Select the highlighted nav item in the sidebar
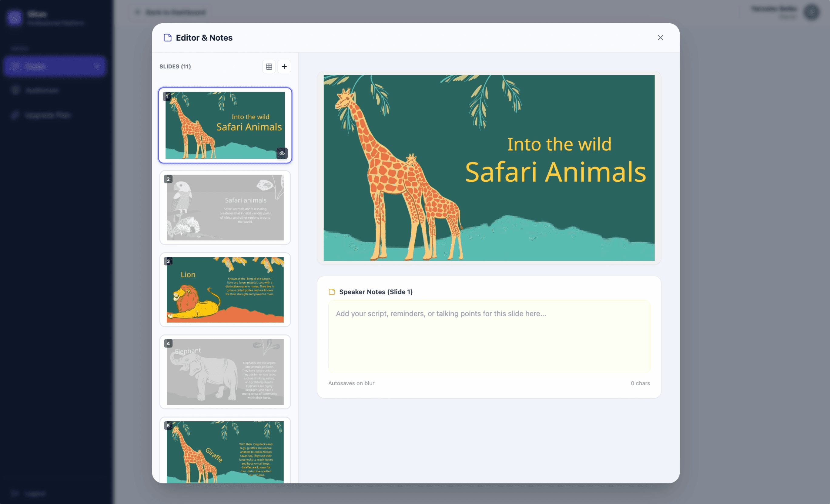 [55, 66]
